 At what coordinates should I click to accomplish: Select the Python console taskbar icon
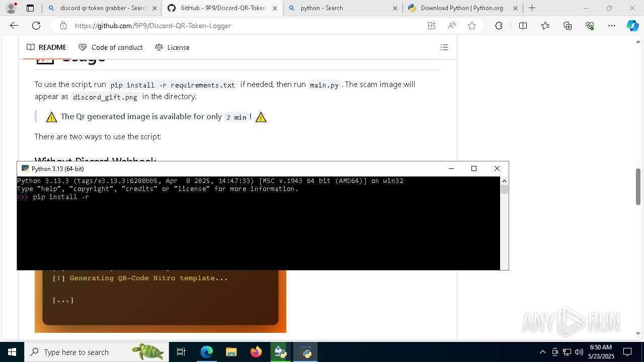[x=305, y=352]
